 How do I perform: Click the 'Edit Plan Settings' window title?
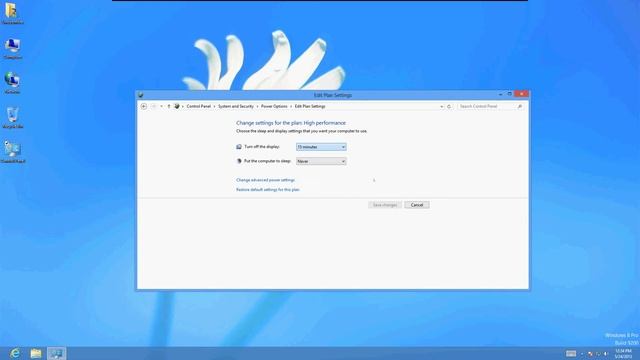333,95
